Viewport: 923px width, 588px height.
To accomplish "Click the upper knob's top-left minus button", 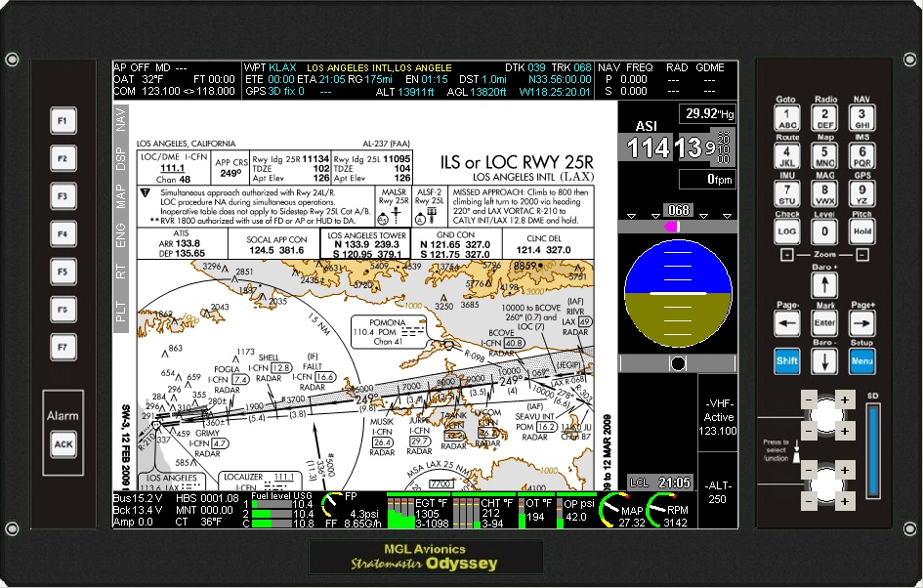I will (x=809, y=400).
